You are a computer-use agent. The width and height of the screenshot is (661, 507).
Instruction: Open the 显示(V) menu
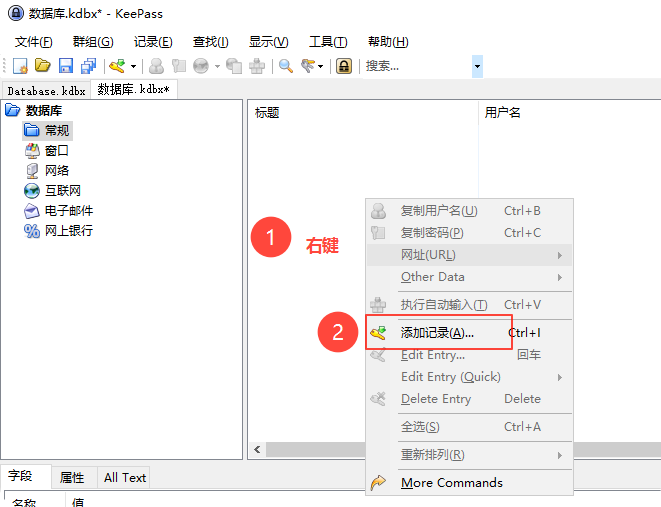coord(269,42)
